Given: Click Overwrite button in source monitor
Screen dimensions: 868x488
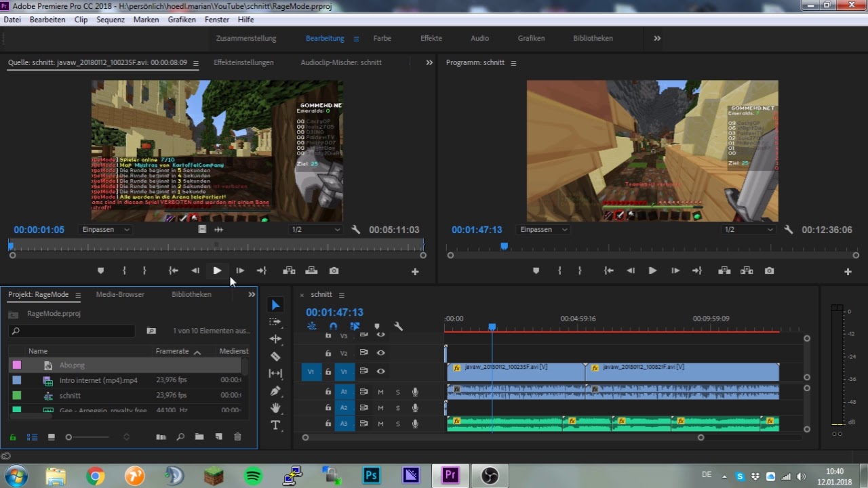Looking at the screenshot, I should click(x=312, y=270).
